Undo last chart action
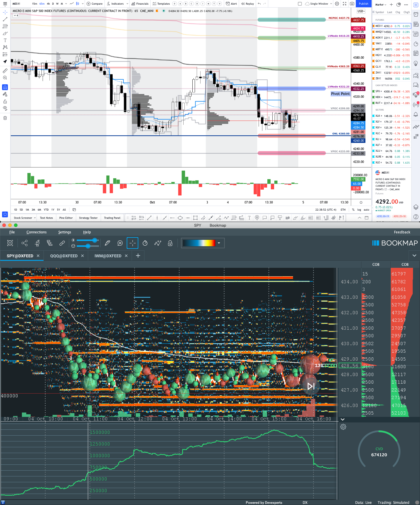420x505 pixels. 259,4
